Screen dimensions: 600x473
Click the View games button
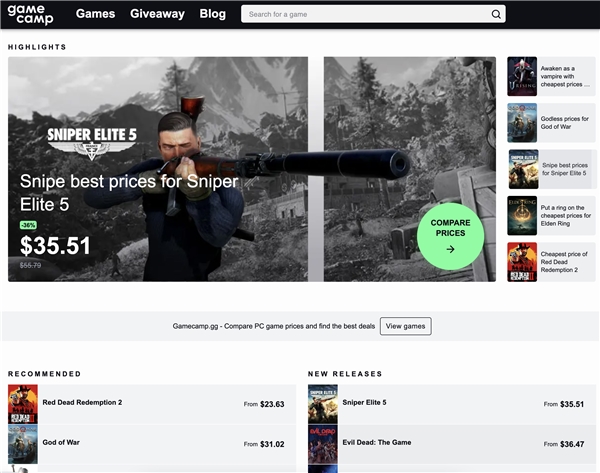406,326
